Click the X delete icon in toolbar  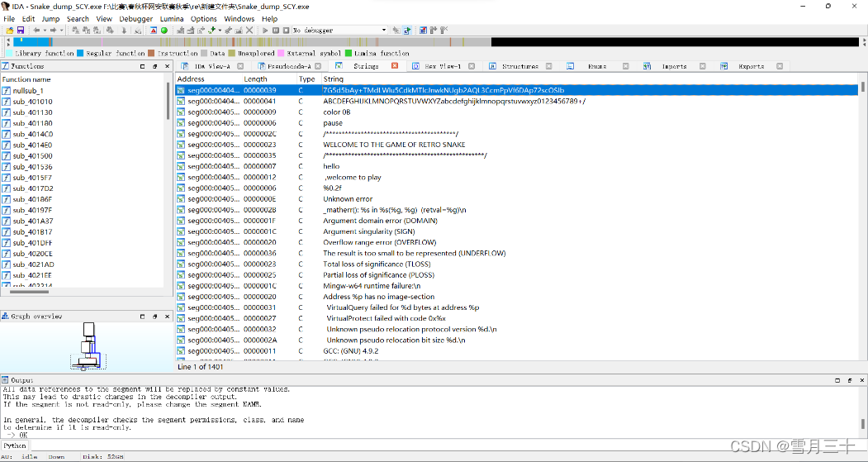point(249,30)
